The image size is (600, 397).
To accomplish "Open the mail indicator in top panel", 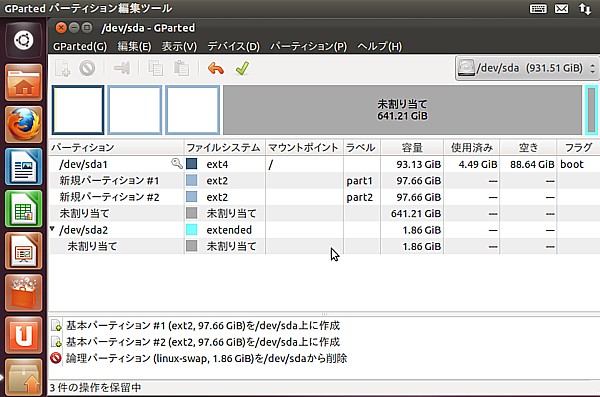I will 561,8.
